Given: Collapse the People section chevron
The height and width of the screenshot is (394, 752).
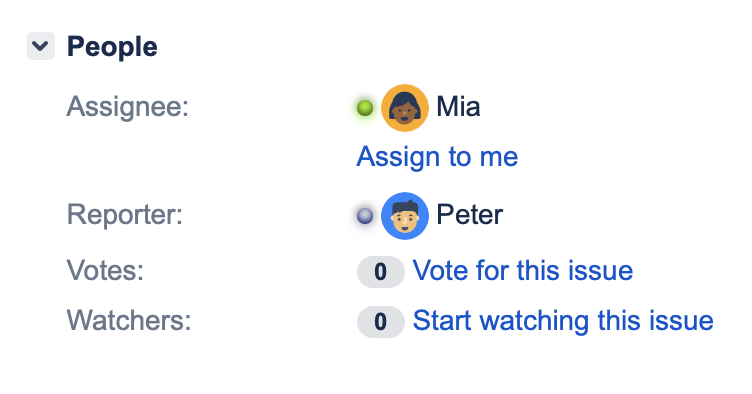Looking at the screenshot, I should tap(41, 46).
